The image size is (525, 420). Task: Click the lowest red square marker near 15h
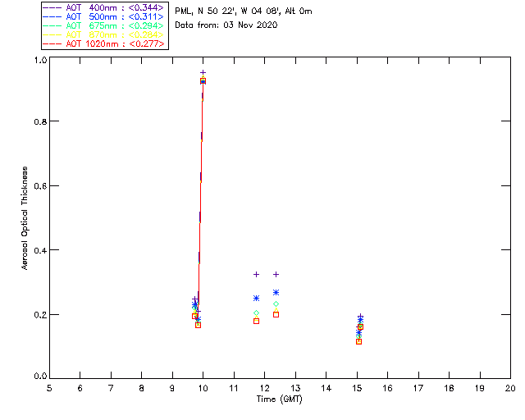pyautogui.click(x=359, y=341)
